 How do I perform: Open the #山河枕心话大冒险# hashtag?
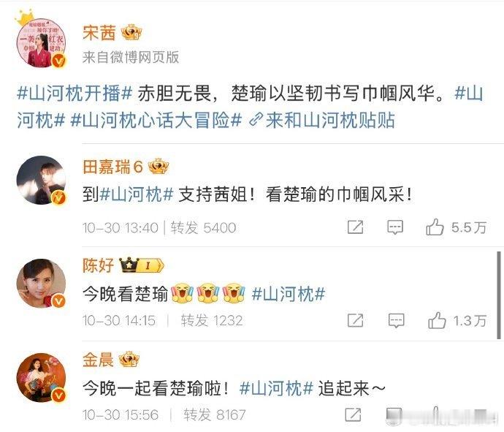[x=156, y=121]
